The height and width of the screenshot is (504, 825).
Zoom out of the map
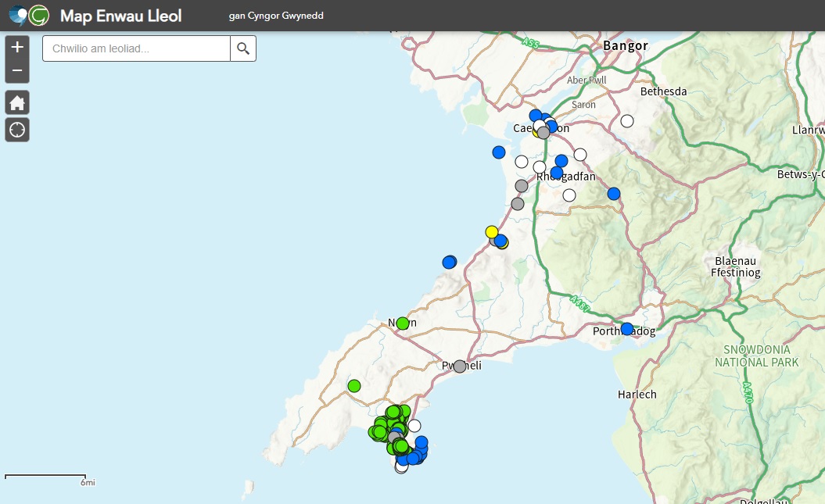coord(17,72)
